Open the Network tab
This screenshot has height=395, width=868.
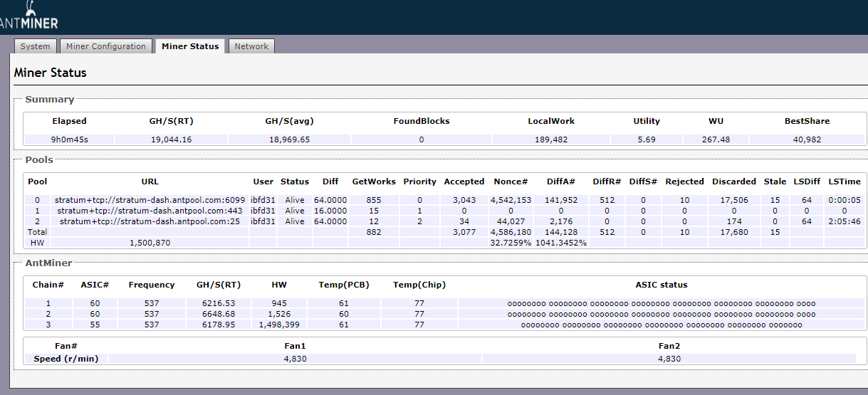coord(251,46)
